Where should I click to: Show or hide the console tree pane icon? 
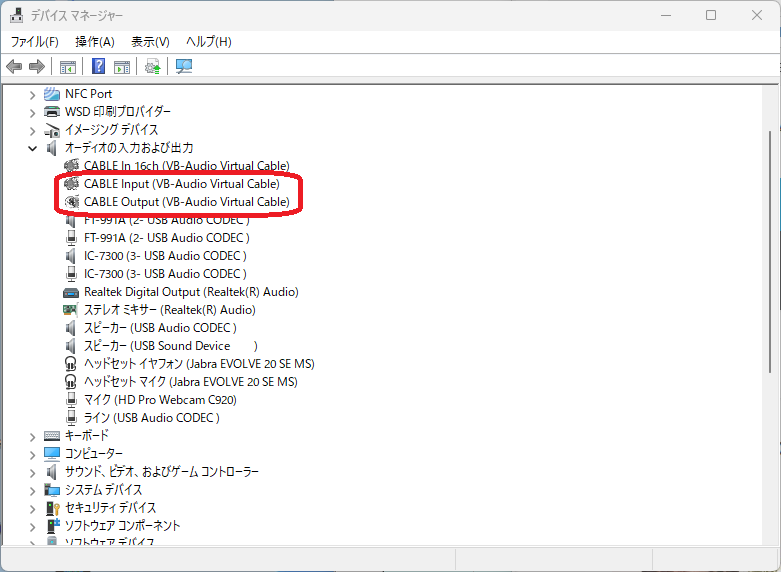click(x=68, y=66)
